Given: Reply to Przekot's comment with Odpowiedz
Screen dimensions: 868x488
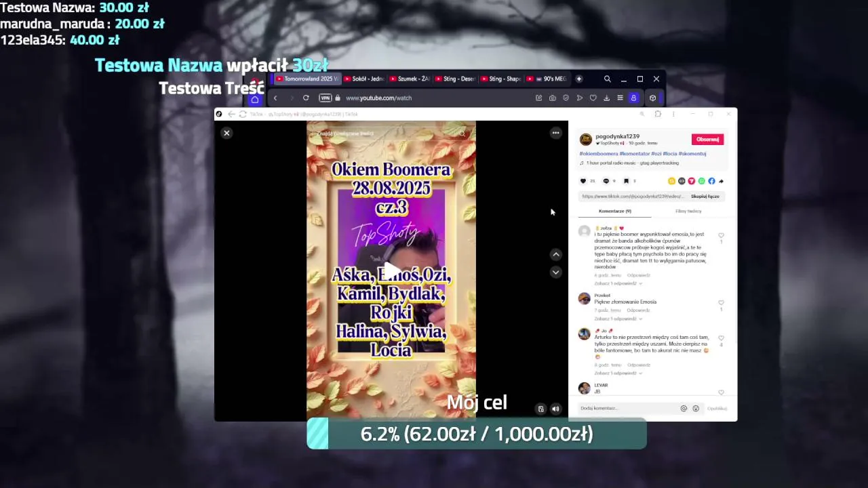Looking at the screenshot, I should [x=638, y=310].
